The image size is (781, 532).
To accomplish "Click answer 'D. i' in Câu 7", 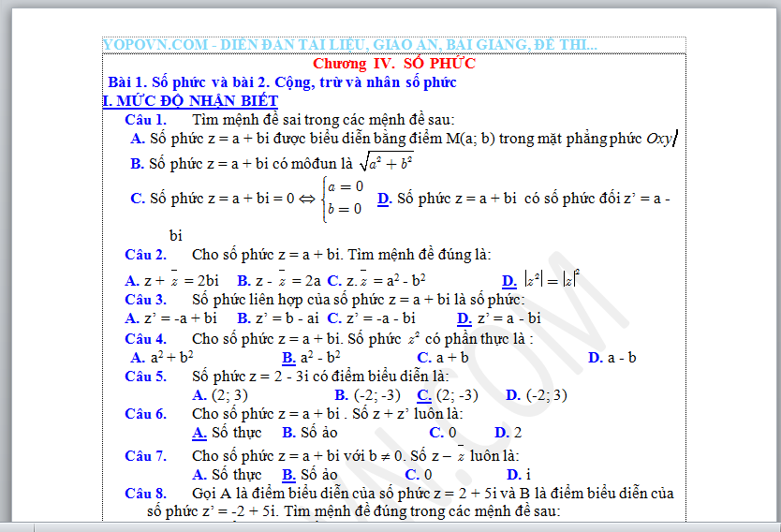I will coord(519,475).
